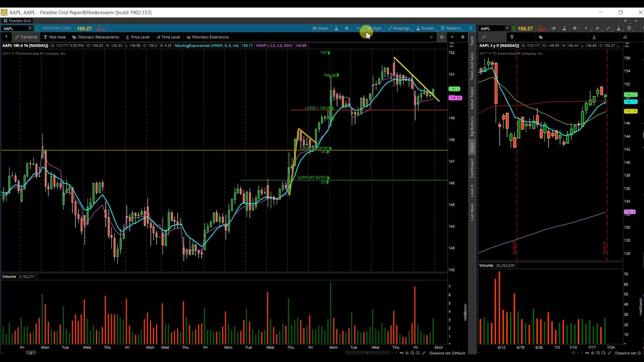The height and width of the screenshot is (362, 644).
Task: Click the 150.3 price bubble on left axis
Action: tap(454, 89)
